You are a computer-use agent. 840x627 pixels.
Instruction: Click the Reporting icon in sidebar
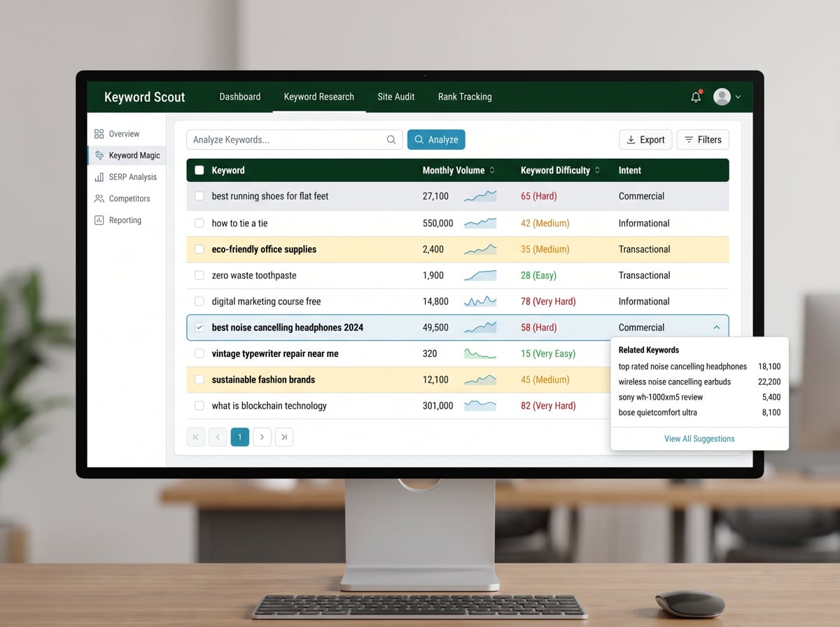pos(99,220)
